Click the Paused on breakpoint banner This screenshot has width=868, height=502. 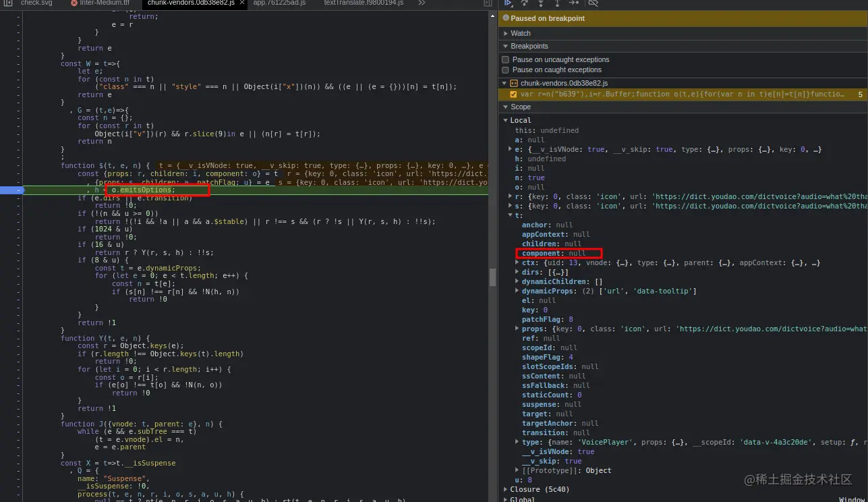[x=683, y=18]
